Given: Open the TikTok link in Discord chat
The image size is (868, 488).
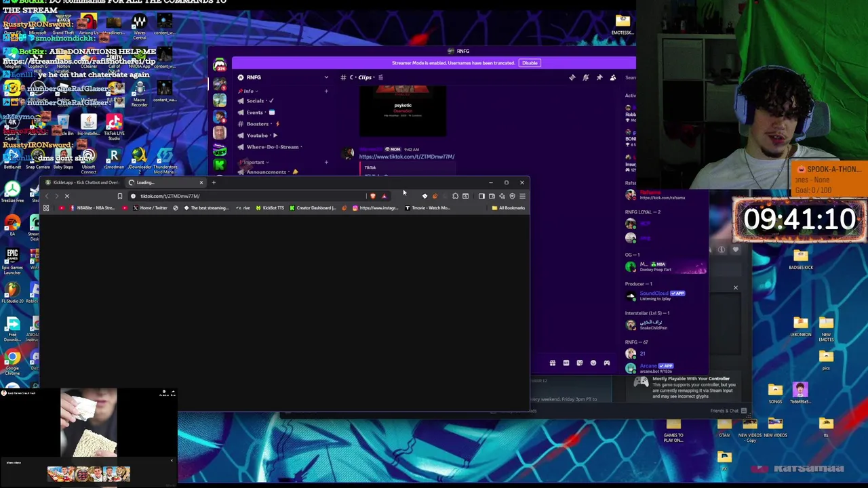Looking at the screenshot, I should 406,157.
